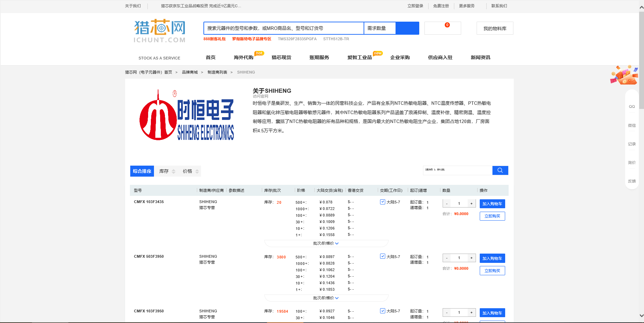Click the SHIHENG Electronics brand logo
This screenshot has width=644, height=323.
[187, 115]
